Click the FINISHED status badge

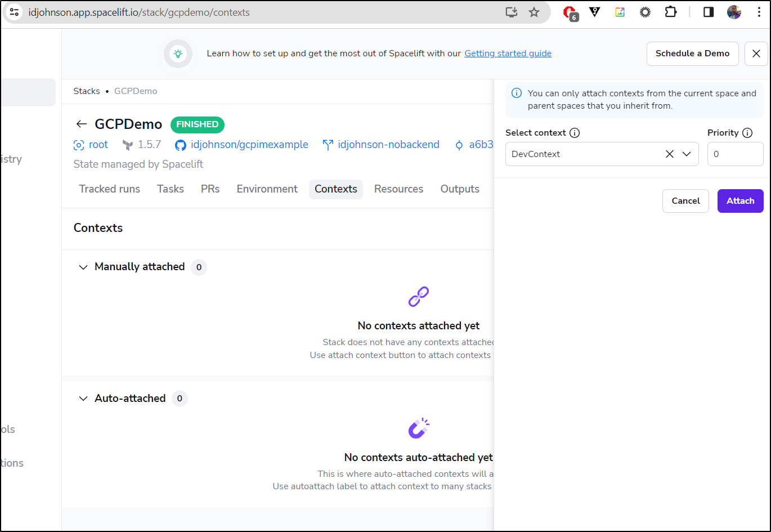[x=198, y=124]
